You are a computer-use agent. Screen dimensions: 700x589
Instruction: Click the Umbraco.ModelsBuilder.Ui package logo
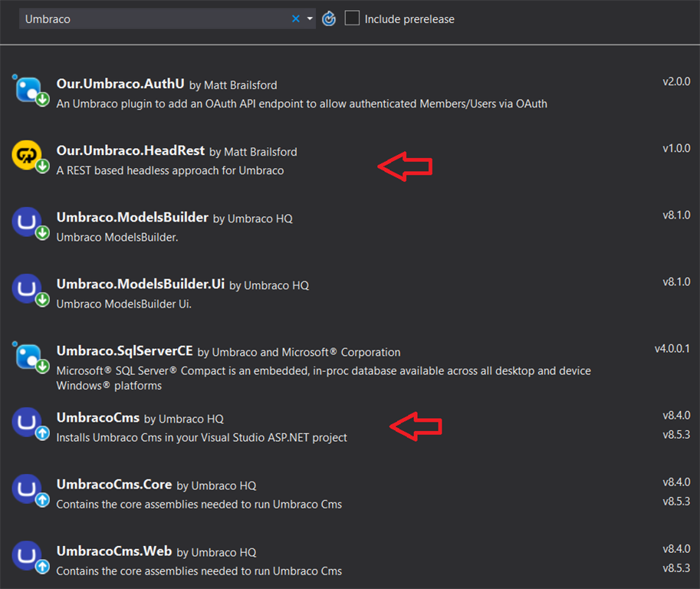(26, 288)
